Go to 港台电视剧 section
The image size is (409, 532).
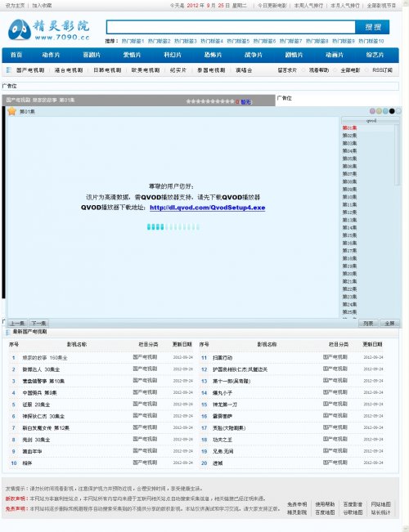[69, 70]
